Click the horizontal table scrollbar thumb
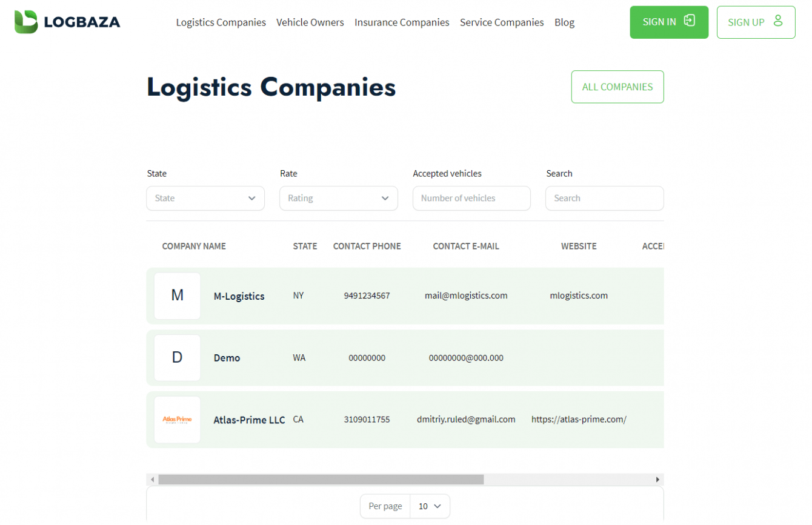Image resolution: width=812 pixels, height=525 pixels. [321, 480]
